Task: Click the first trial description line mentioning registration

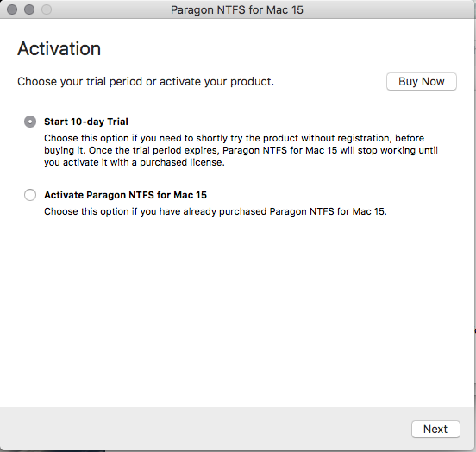Action: tap(234, 138)
